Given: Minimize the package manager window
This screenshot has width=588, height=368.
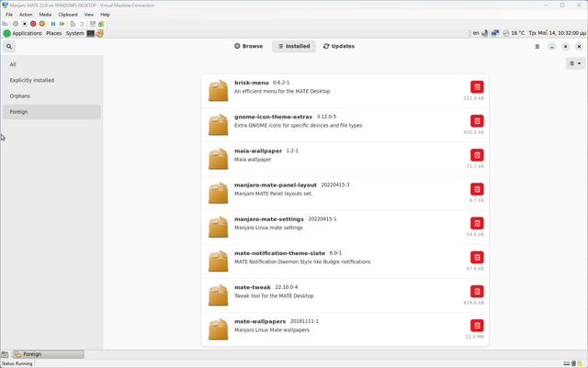Looking at the screenshot, I should (551, 47).
